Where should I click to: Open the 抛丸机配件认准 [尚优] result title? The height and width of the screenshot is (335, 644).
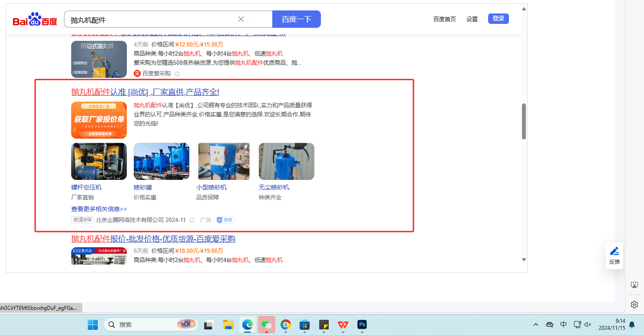pos(145,92)
